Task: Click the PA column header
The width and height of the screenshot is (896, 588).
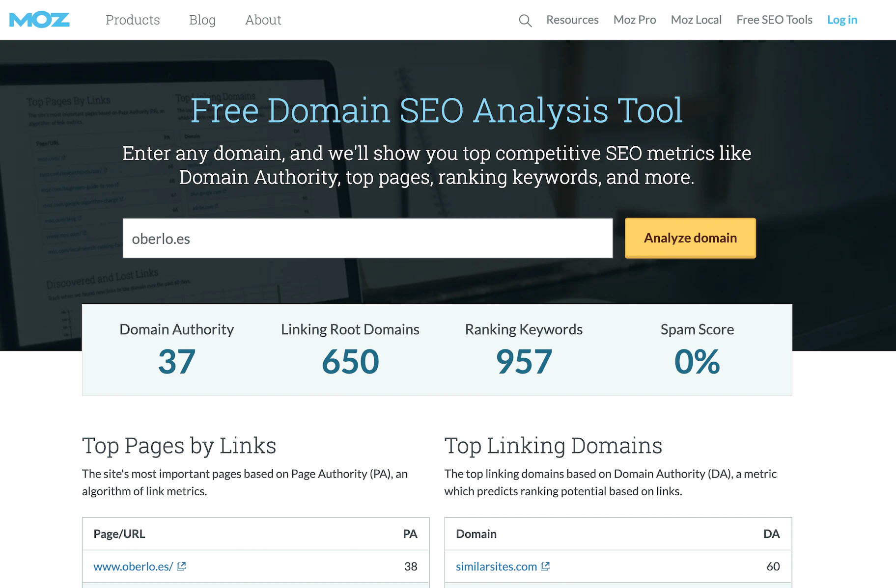Action: pyautogui.click(x=410, y=534)
